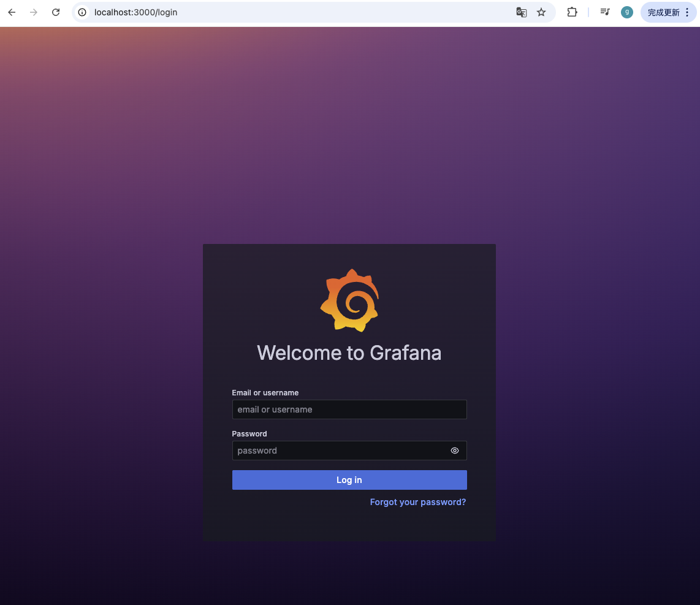The height and width of the screenshot is (605, 700).
Task: Focus the Email or username field
Action: [x=349, y=409]
